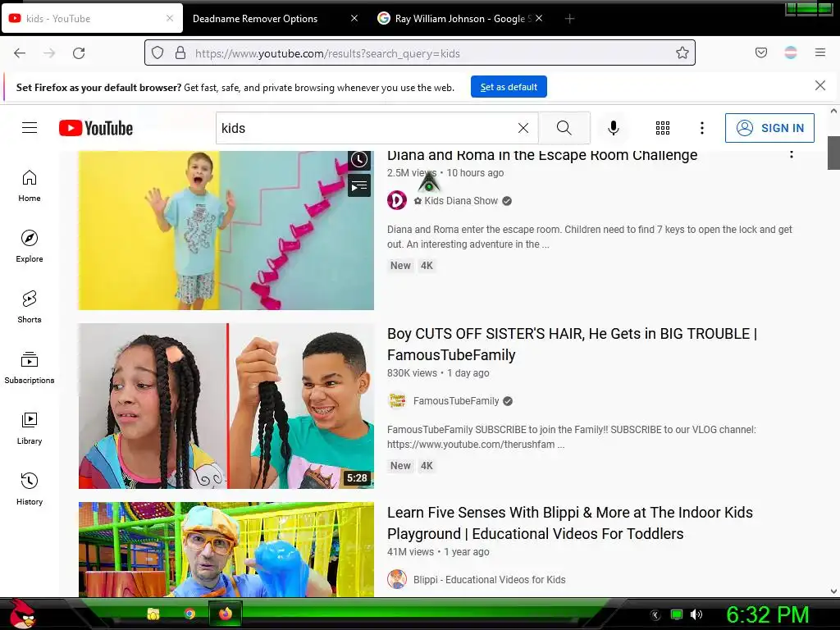Open action menu for Diana and Roma video

(792, 154)
